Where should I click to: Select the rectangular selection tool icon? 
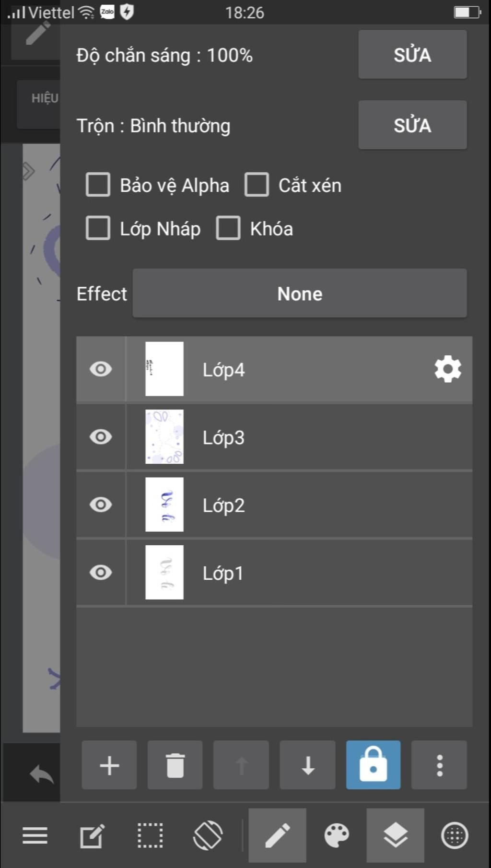click(x=150, y=835)
